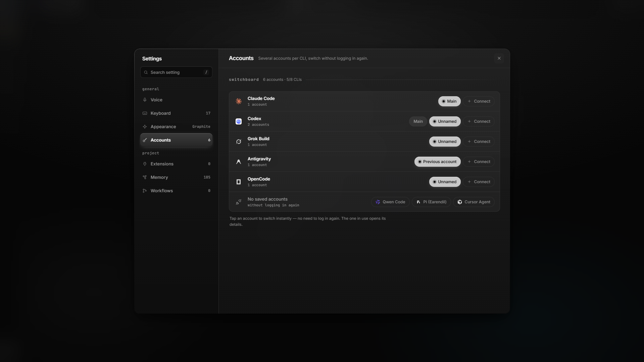Select Antigravity Previous account
This screenshot has width=644, height=362.
pos(437,162)
